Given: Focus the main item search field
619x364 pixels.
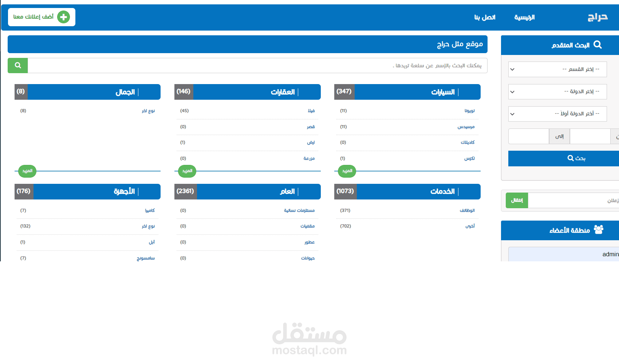Looking at the screenshot, I should (x=257, y=66).
